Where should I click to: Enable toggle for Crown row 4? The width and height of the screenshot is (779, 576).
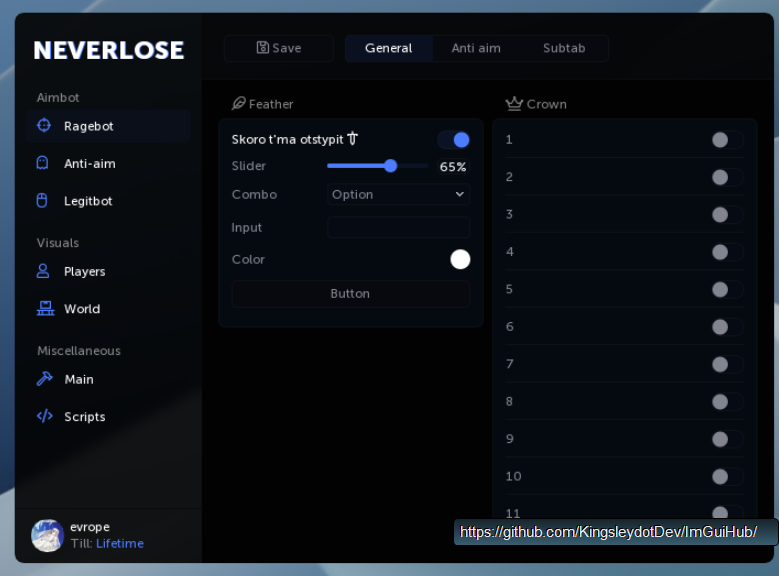[727, 252]
